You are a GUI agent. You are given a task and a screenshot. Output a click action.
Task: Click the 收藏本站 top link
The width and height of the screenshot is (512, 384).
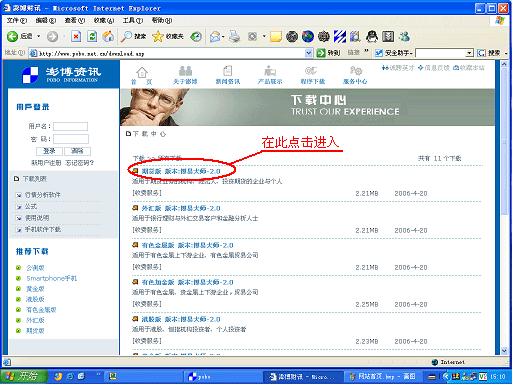pos(469,68)
